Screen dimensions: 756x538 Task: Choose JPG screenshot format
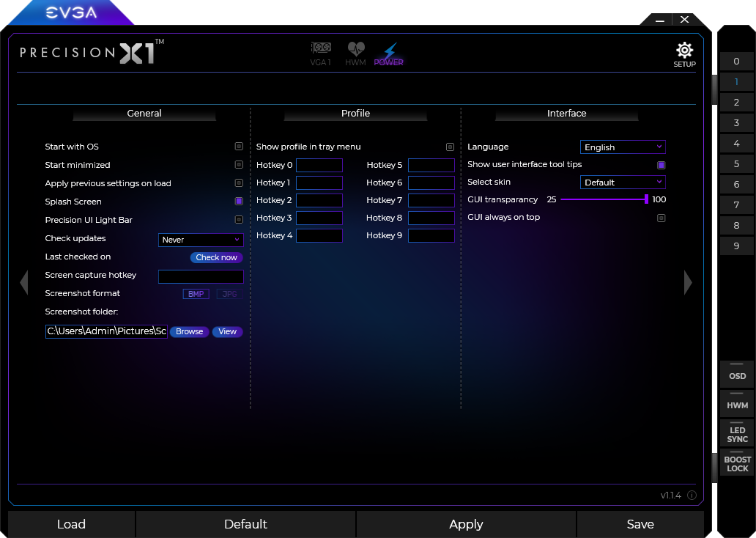[x=229, y=294]
